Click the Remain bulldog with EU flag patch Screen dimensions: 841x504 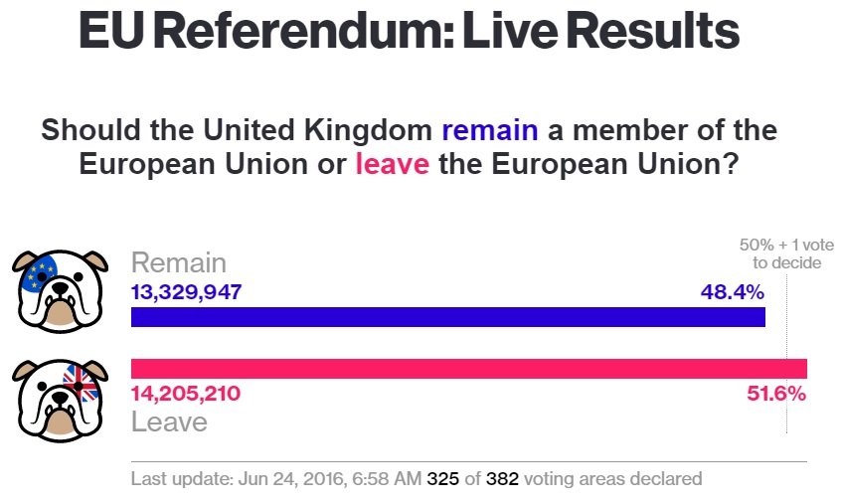[x=60, y=290]
